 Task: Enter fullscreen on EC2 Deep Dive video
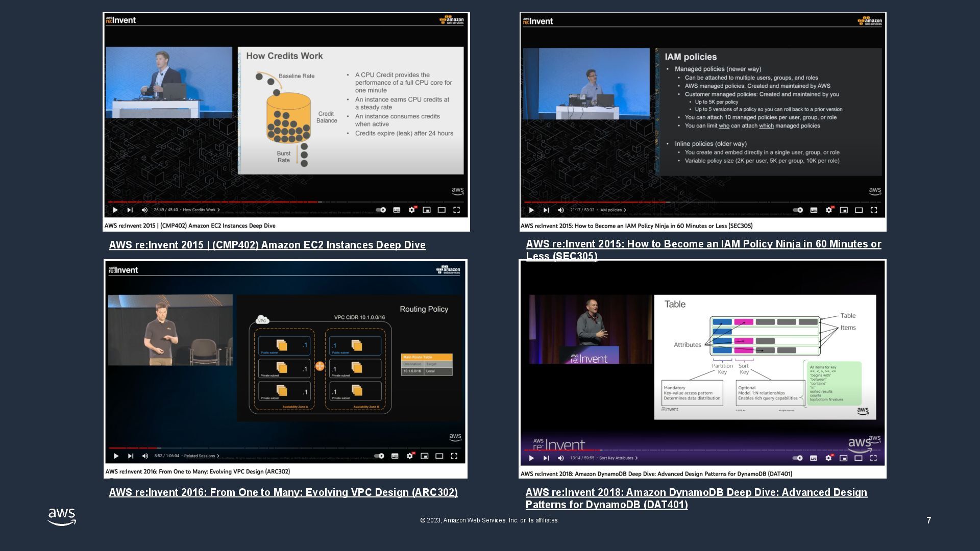pyautogui.click(x=456, y=210)
